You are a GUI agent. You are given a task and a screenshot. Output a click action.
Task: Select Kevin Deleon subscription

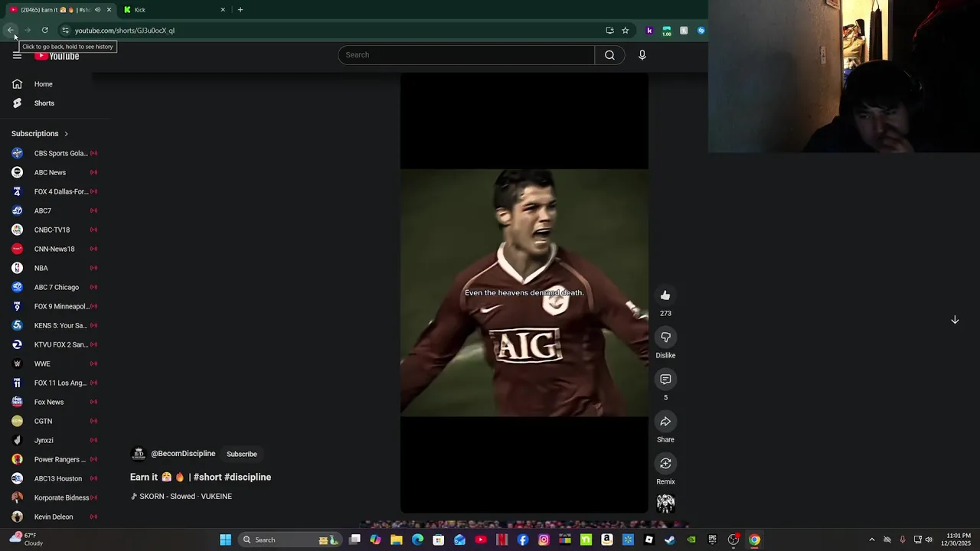pos(54,517)
